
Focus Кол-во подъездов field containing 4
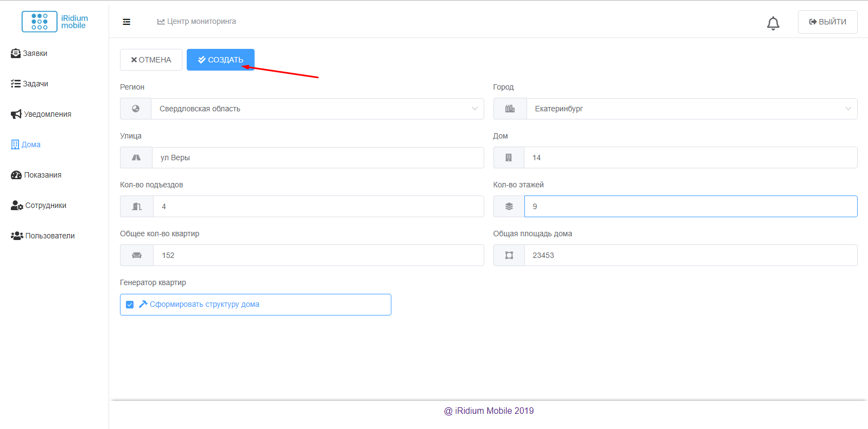(x=319, y=206)
